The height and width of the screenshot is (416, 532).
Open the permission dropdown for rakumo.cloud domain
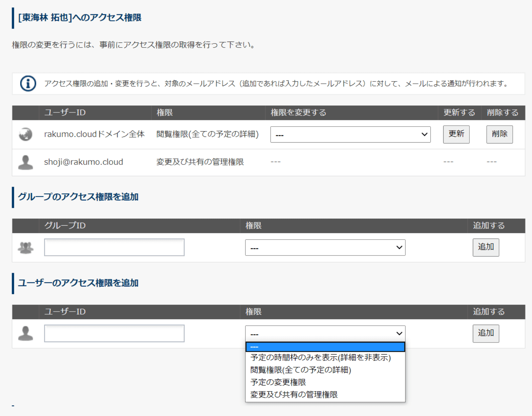[x=350, y=134]
